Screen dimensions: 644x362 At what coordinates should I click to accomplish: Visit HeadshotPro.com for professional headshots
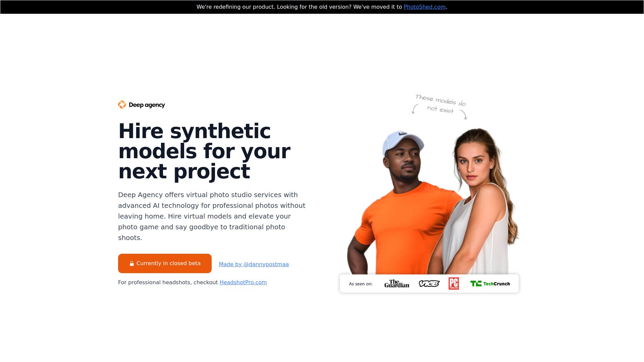coord(243,282)
